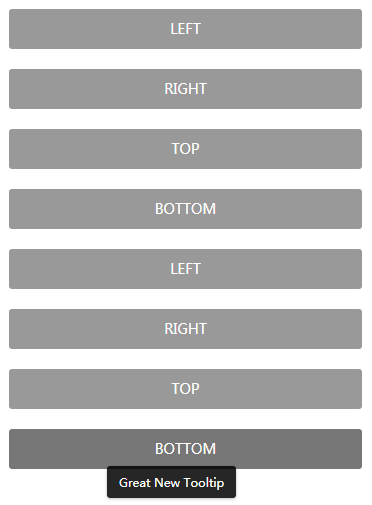Screen dimensions: 372x505
Task: Choose the lower TOP tooltip trigger button
Action: point(185,389)
